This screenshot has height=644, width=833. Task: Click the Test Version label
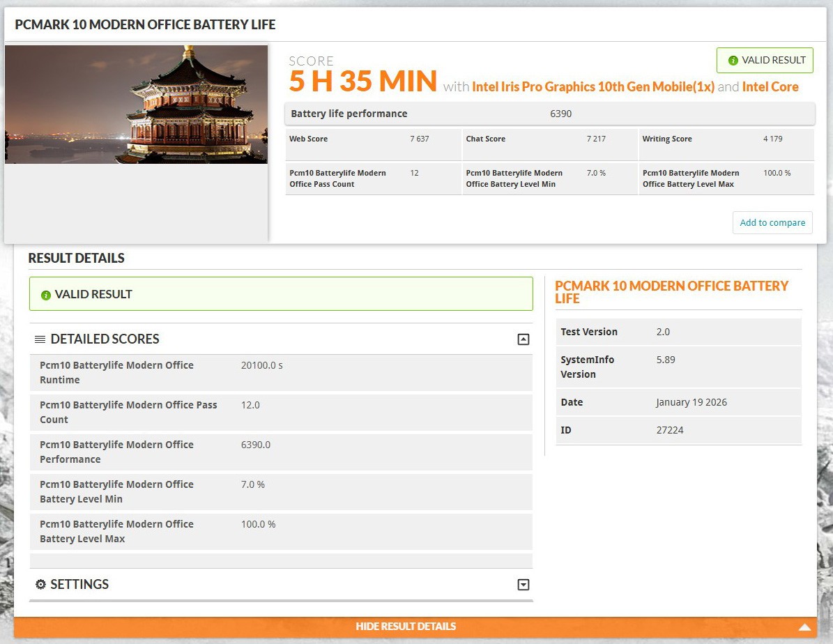(589, 332)
